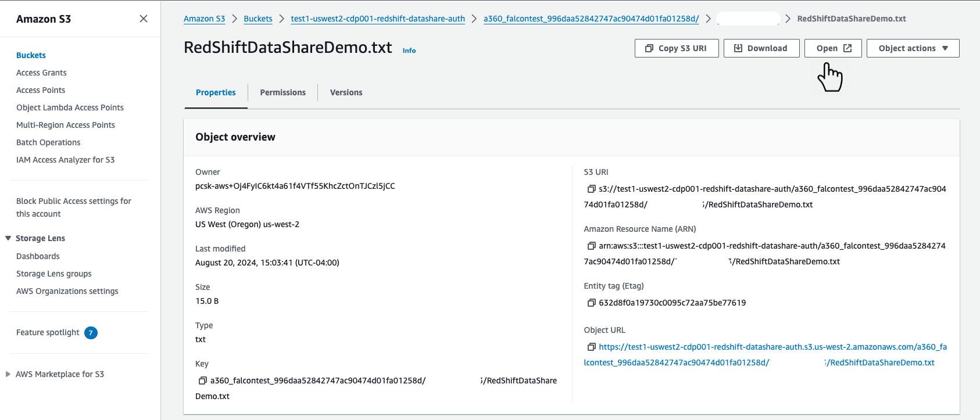Copy the Amazon Resource Name icon

591,246
